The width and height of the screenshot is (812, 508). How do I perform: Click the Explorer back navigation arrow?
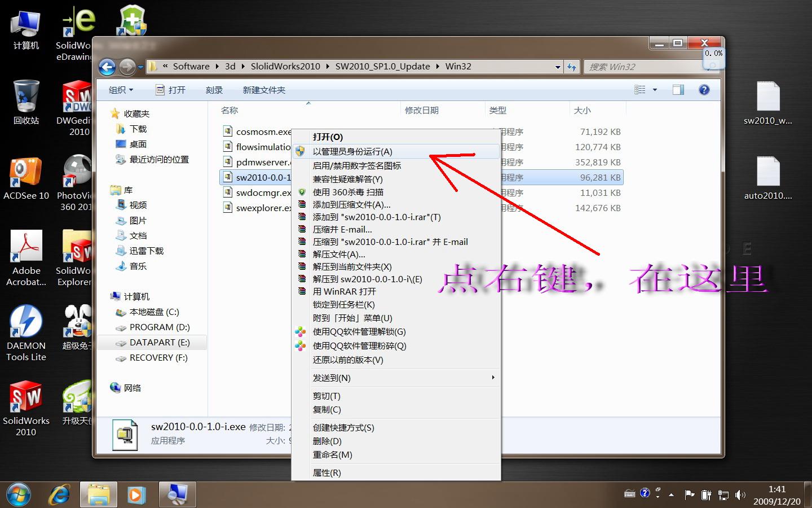[x=107, y=67]
